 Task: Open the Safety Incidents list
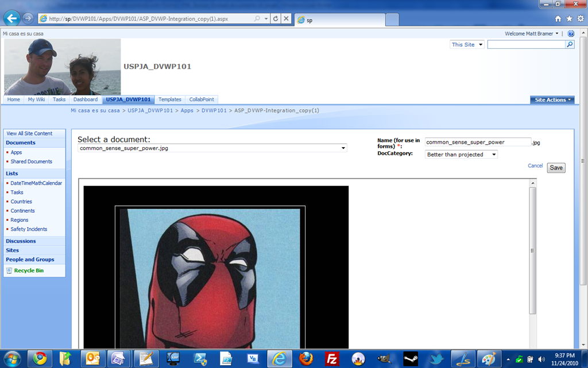[x=29, y=229]
